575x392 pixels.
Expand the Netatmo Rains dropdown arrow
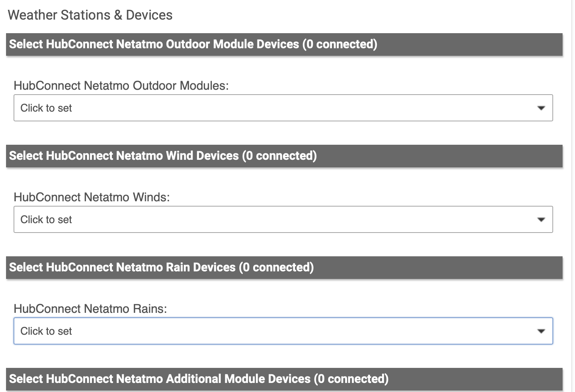[541, 331]
